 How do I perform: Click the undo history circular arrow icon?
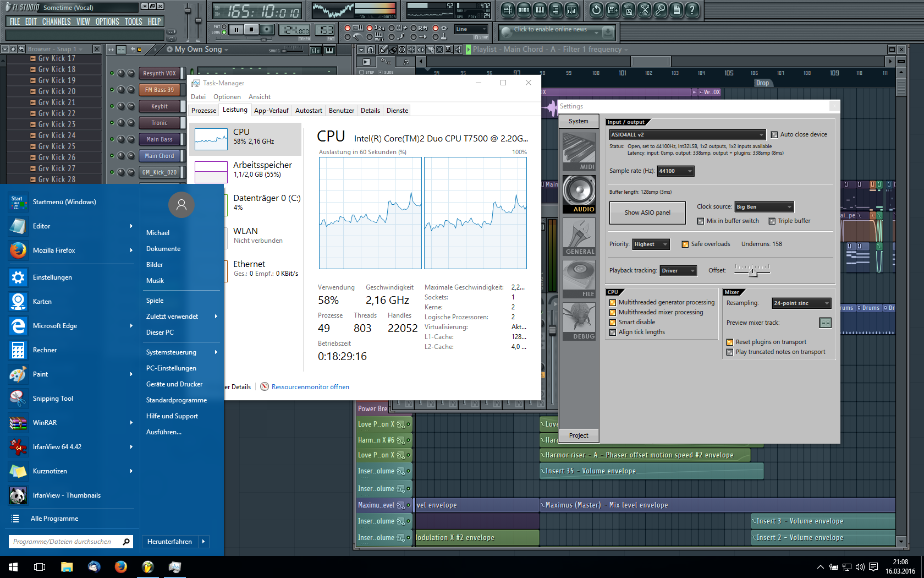click(596, 9)
